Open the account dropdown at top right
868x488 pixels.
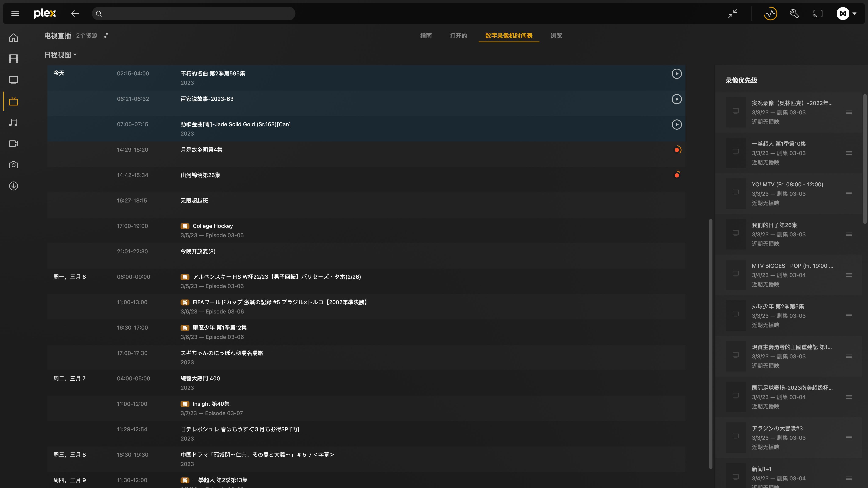846,14
